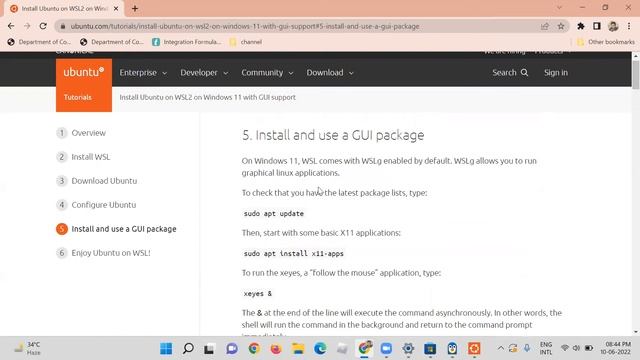The image size is (640, 360).
Task: Reload the page with refresh icon
Action: click(x=43, y=26)
